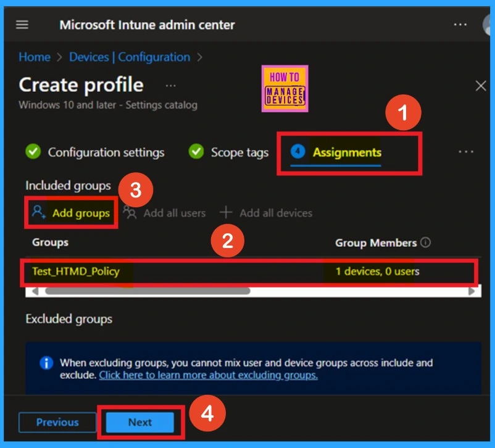
Task: Open learn more about excluding groups link
Action: pos(209,375)
